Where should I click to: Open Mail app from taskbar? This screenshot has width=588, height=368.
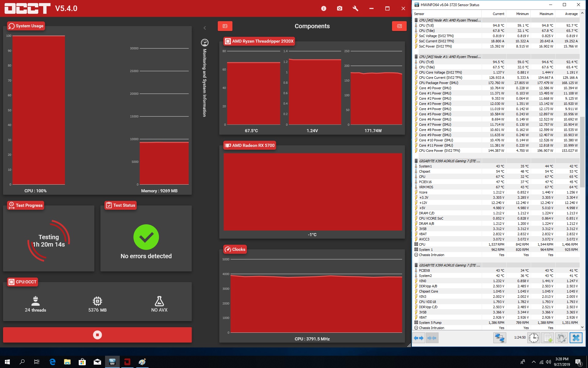tap(97, 362)
